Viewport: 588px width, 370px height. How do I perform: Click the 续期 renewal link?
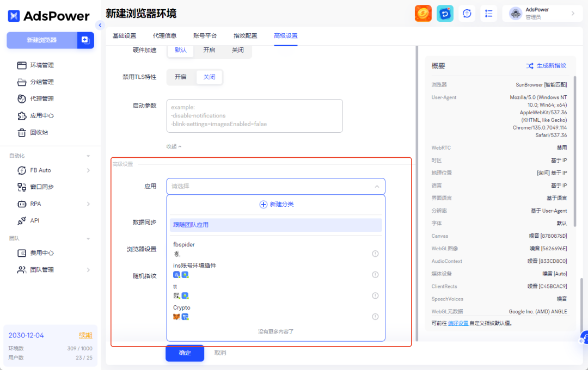point(85,335)
